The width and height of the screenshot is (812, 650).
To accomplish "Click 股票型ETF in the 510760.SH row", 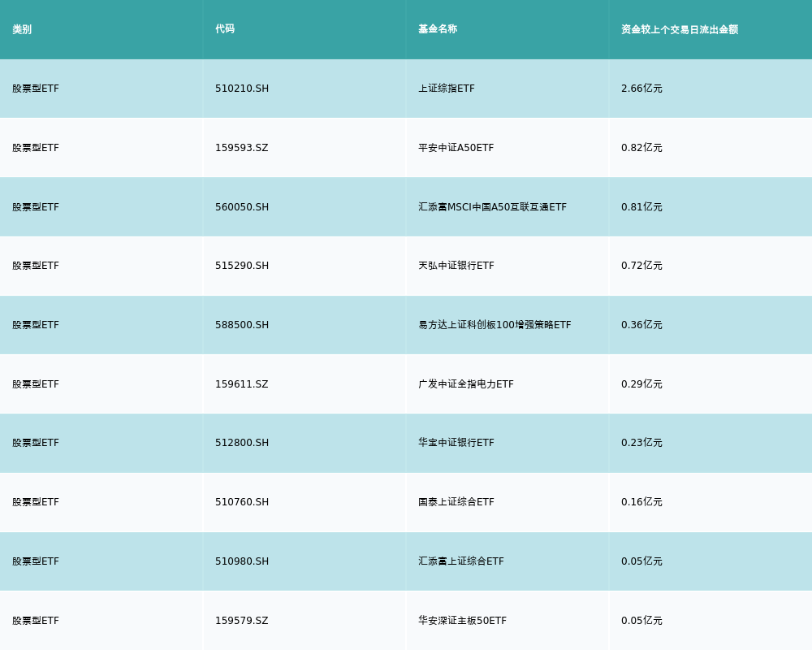I will (36, 502).
